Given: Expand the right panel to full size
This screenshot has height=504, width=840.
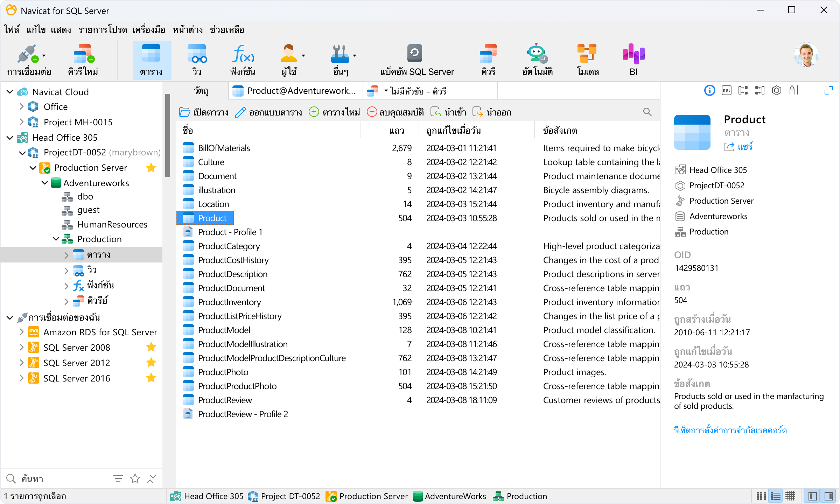Looking at the screenshot, I should (828, 91).
